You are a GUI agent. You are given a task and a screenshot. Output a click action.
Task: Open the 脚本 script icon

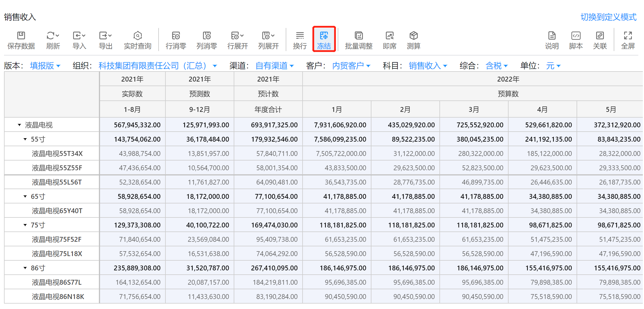point(576,36)
